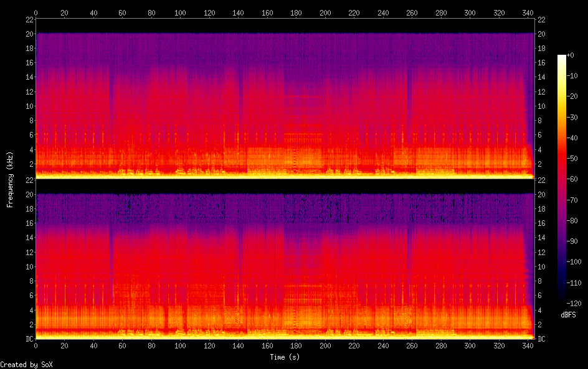Click the 180 mark on the top time axis
The height and width of the screenshot is (369, 588).
click(296, 12)
